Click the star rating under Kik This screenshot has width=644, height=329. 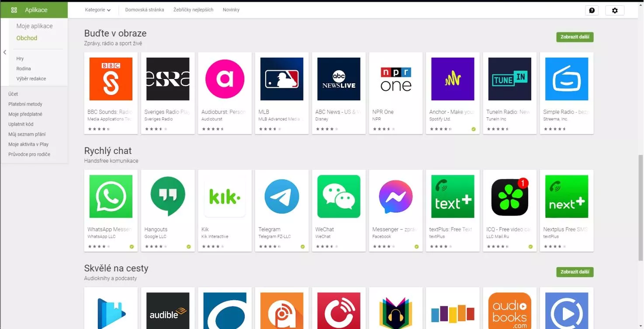(213, 247)
